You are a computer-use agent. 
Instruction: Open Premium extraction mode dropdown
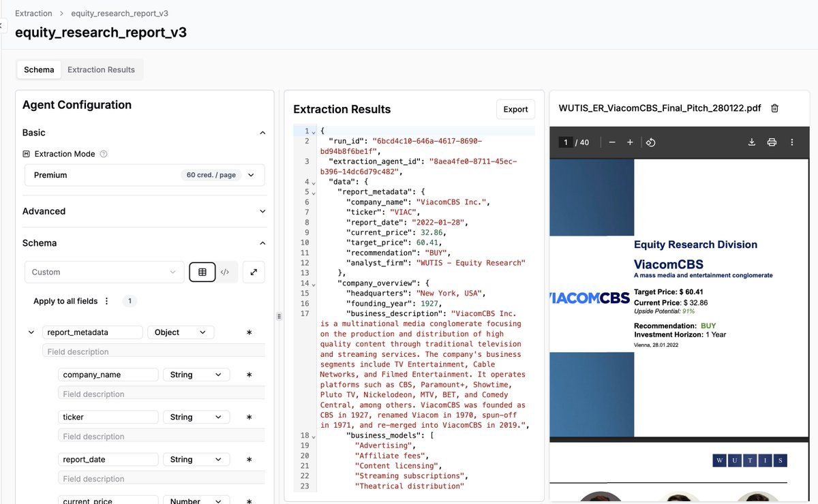coord(145,175)
